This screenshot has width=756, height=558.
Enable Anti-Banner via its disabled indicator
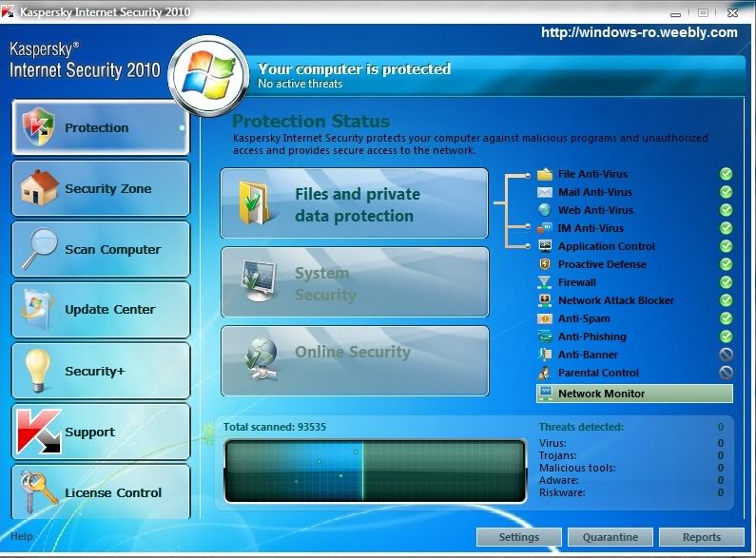727,355
